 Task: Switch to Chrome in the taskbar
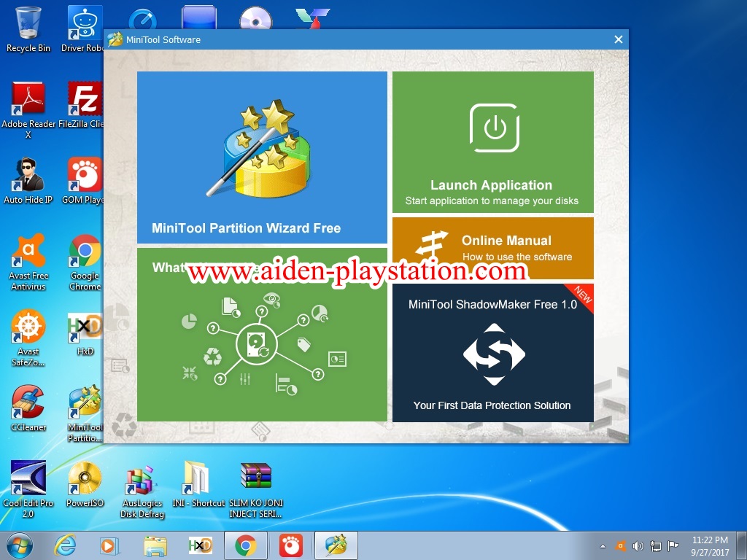tap(245, 545)
